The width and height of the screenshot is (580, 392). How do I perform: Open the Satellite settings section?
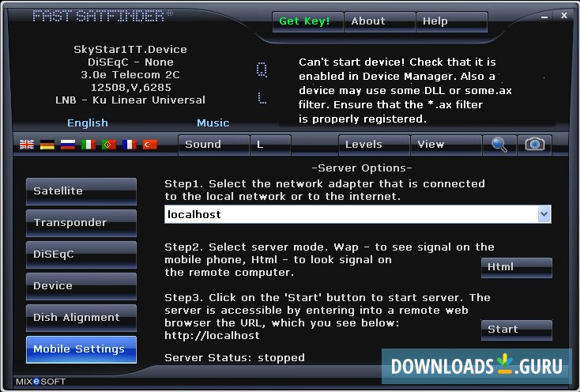click(81, 191)
